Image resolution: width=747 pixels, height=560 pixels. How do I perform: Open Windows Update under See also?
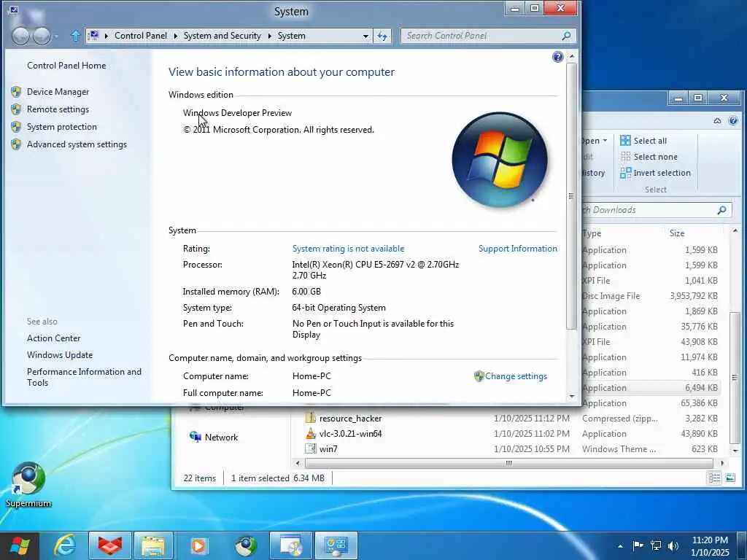(60, 355)
